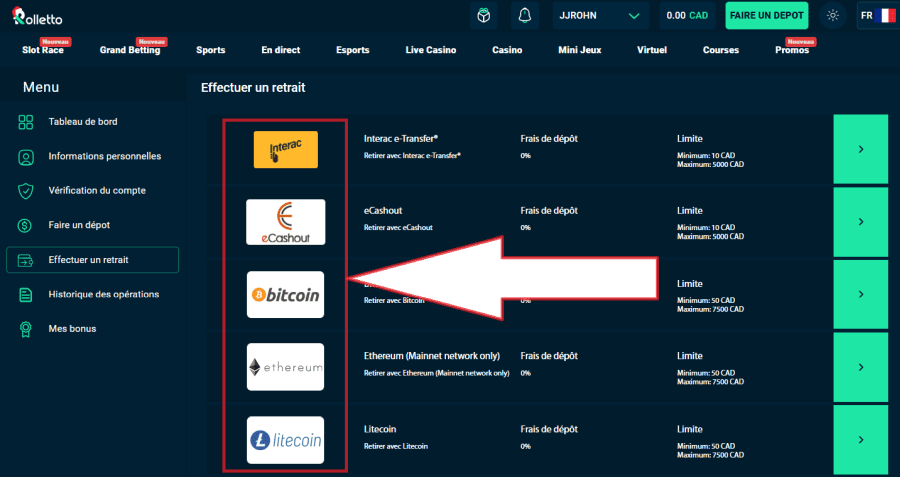Open Historique des opérations
The image size is (900, 477).
click(104, 294)
